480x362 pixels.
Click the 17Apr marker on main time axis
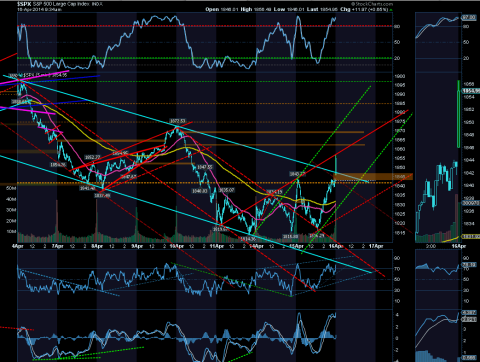click(x=376, y=246)
